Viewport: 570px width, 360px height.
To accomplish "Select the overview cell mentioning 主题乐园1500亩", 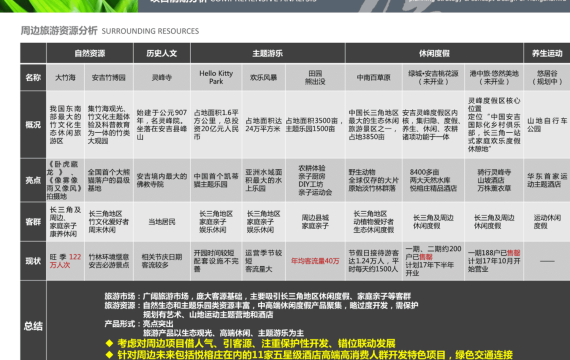I will (315, 124).
